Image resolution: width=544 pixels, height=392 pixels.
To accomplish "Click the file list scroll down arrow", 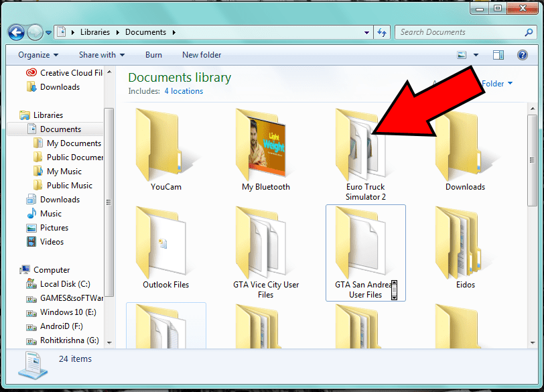I will coord(532,342).
